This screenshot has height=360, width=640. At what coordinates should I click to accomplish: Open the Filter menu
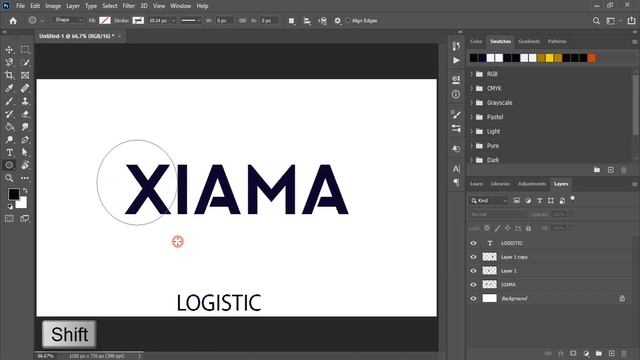click(129, 6)
